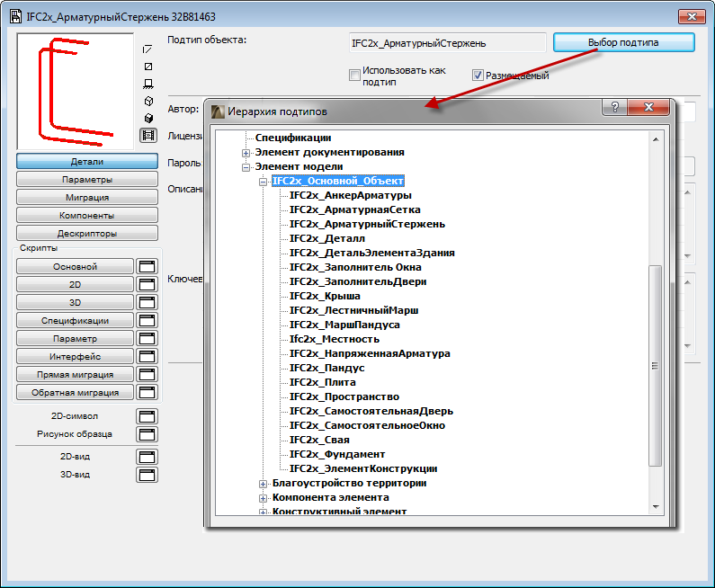
Task: Open Прямая миграция script button
Action: point(76,374)
